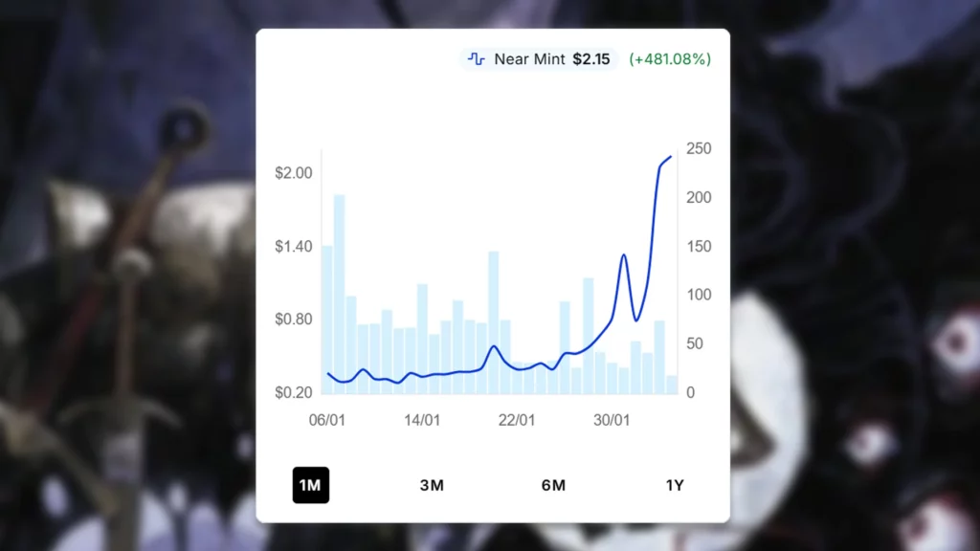Show the 1Y price history

tap(675, 485)
